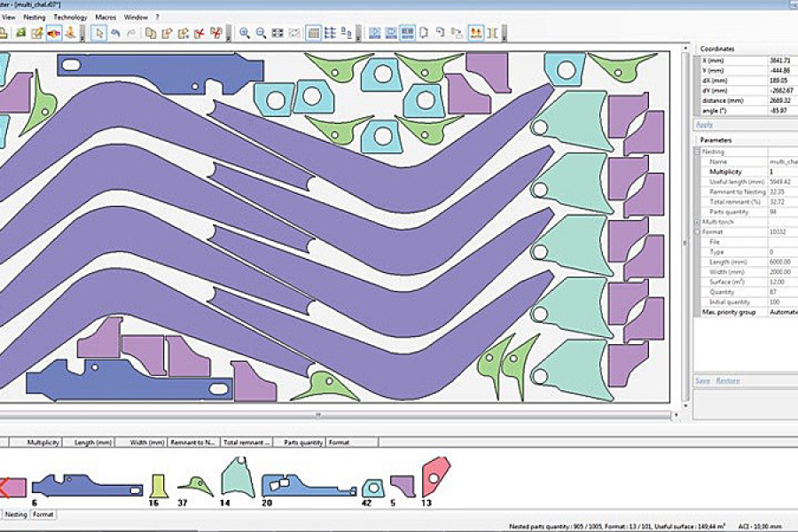Select the pink-red part thumbnail numbered 13
Viewport: 798px width, 532px height.
coord(435,476)
